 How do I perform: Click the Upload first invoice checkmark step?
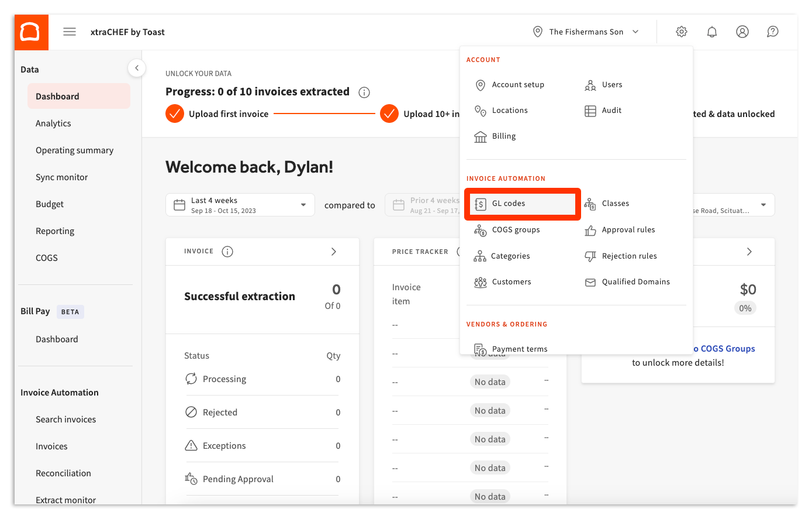coord(175,114)
